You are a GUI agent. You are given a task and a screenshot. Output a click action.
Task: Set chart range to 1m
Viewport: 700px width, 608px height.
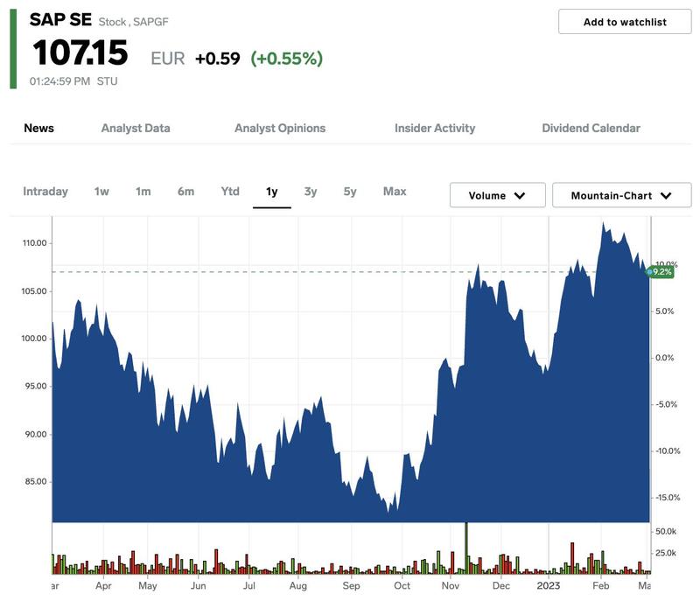[143, 192]
